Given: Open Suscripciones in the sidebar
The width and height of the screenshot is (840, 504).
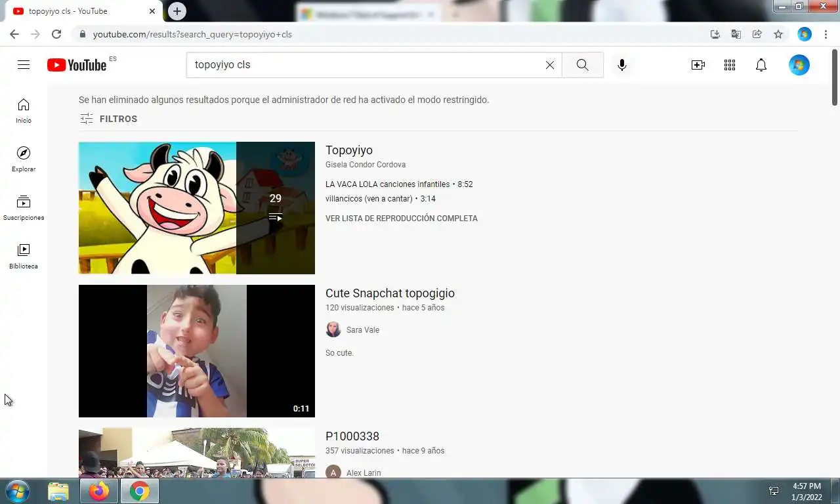Looking at the screenshot, I should coord(24,208).
